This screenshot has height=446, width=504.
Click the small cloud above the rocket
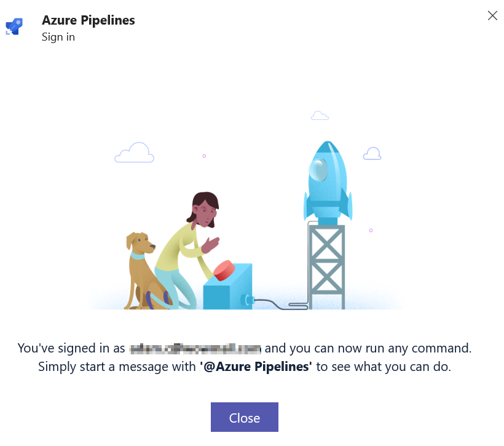coord(320,115)
